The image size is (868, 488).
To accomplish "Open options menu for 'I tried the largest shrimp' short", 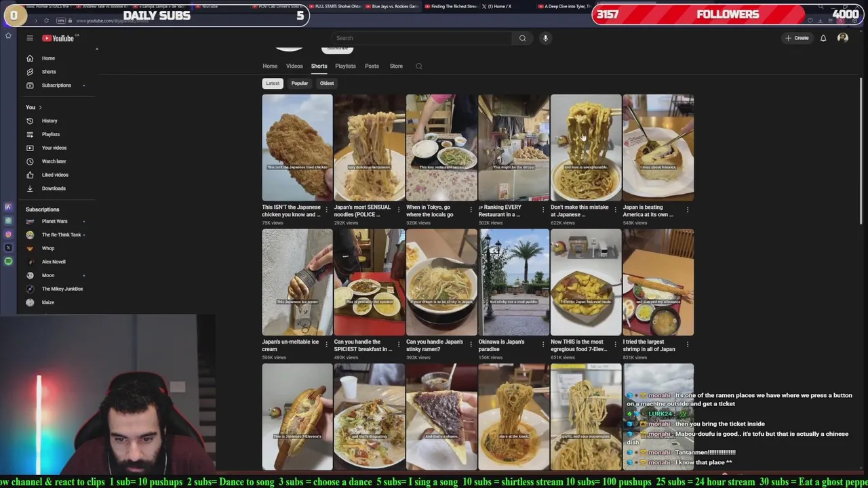I will [x=688, y=345].
